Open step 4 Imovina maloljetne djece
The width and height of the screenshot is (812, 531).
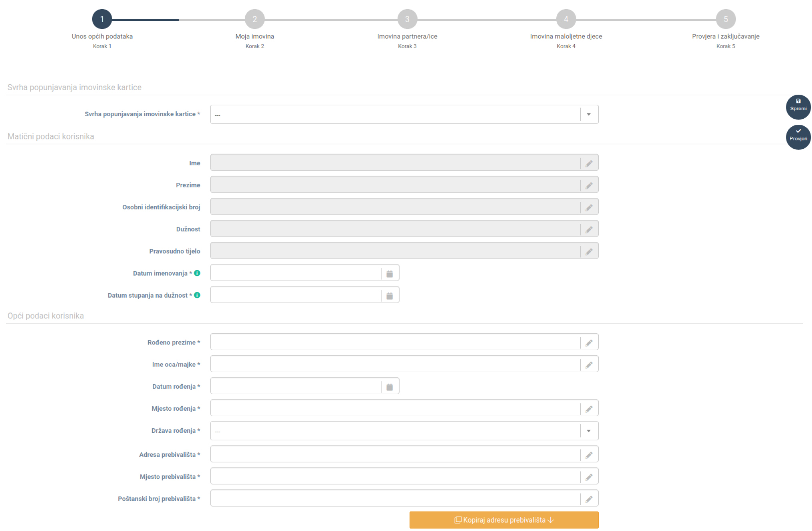pyautogui.click(x=566, y=19)
